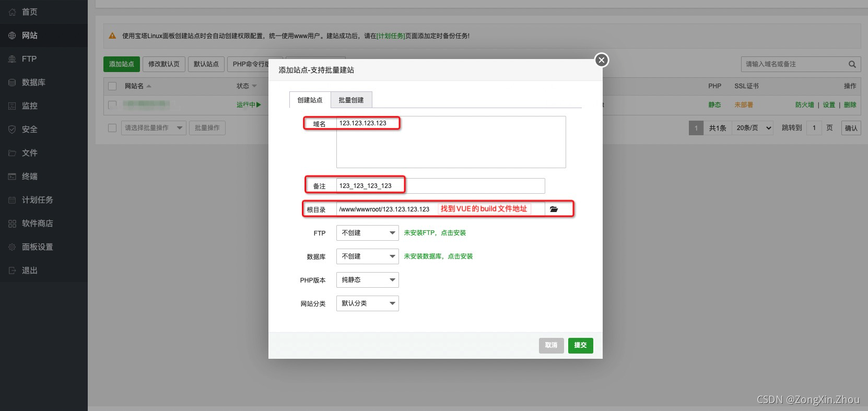Click the 默认站点 button
This screenshot has height=411, width=868.
pyautogui.click(x=206, y=64)
